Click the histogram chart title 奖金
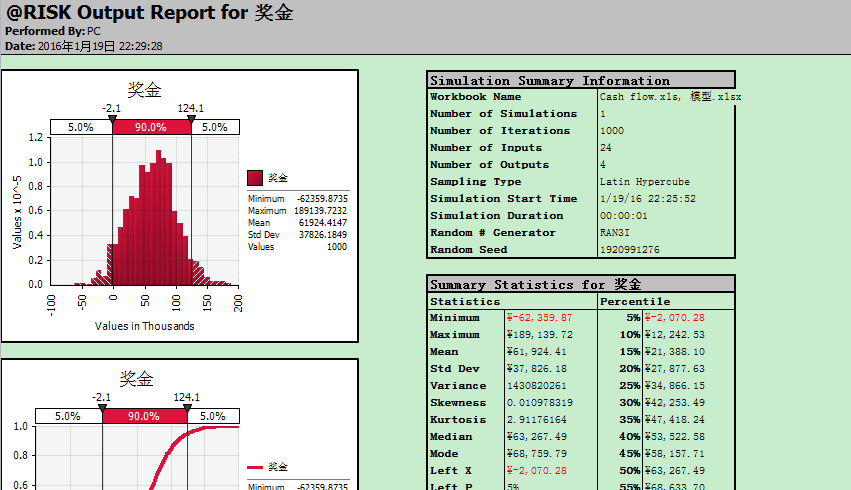 (x=144, y=90)
